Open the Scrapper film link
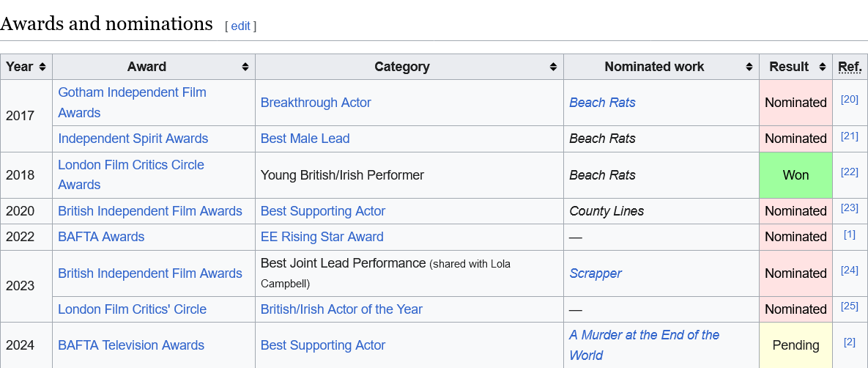The image size is (868, 368). tap(595, 273)
